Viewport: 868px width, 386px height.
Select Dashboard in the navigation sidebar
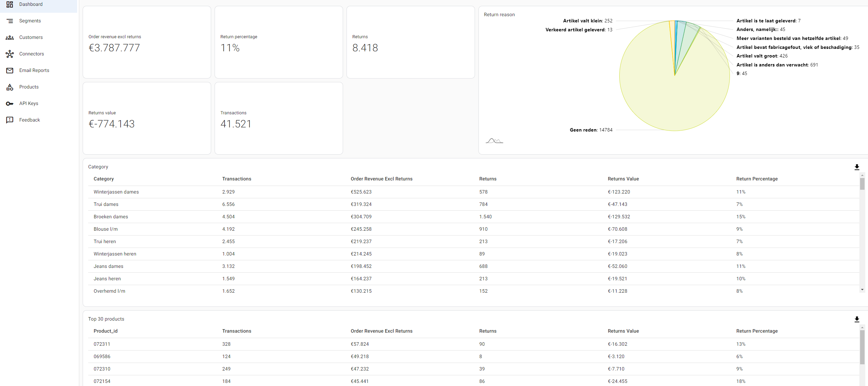(x=31, y=4)
